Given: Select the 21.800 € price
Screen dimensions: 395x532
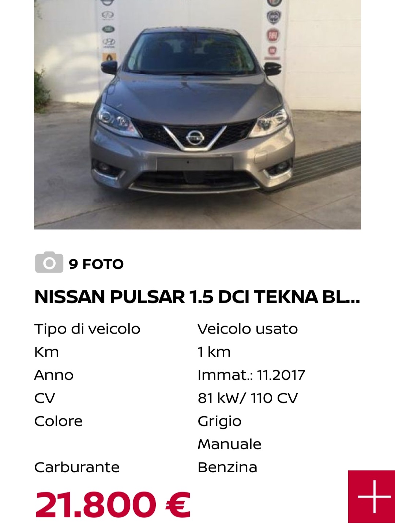Looking at the screenshot, I should (x=113, y=505).
